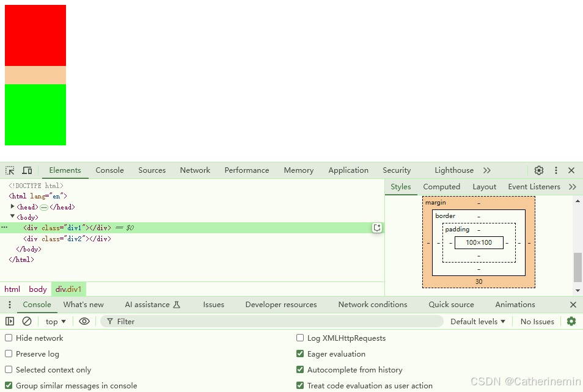The width and height of the screenshot is (583, 392).
Task: Open the Memory tab
Action: (299, 170)
